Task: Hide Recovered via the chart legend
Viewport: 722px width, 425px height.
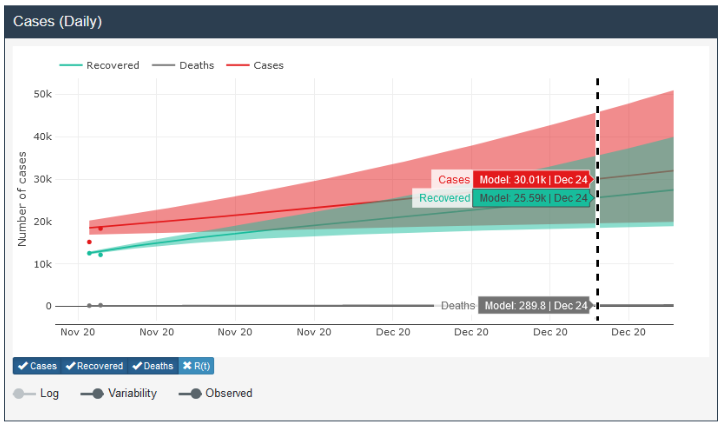Action: click(99, 65)
